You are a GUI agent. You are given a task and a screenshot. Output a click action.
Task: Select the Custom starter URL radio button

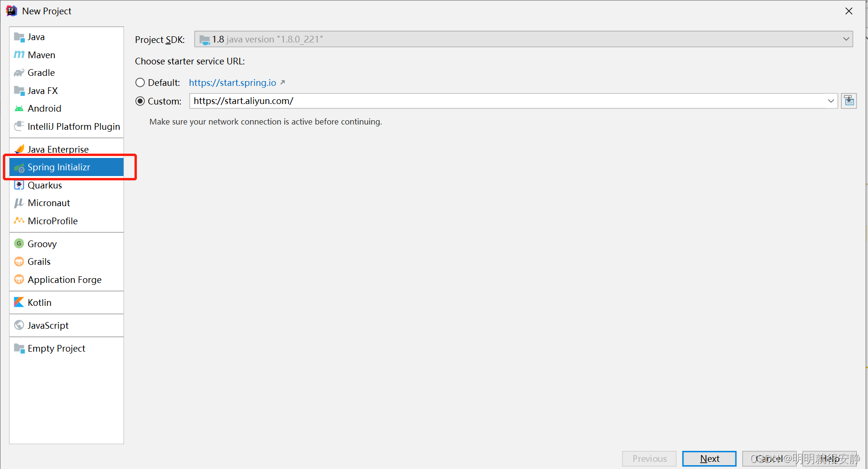(x=140, y=101)
